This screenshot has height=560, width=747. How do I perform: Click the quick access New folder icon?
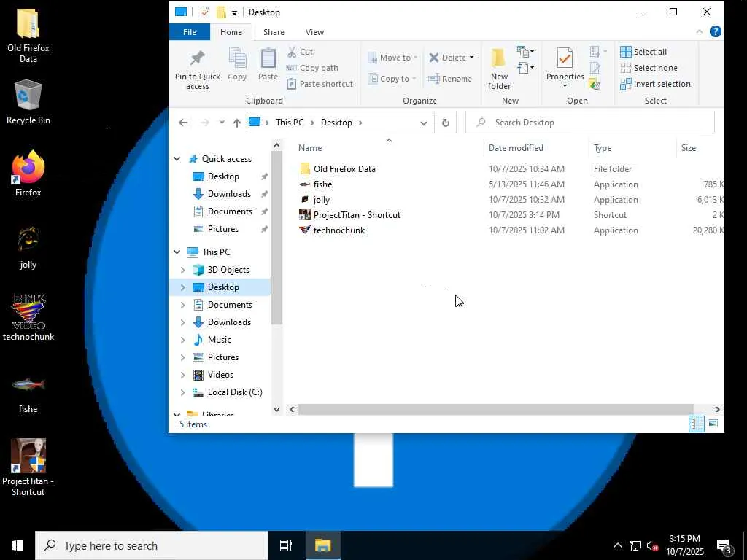click(x=220, y=12)
